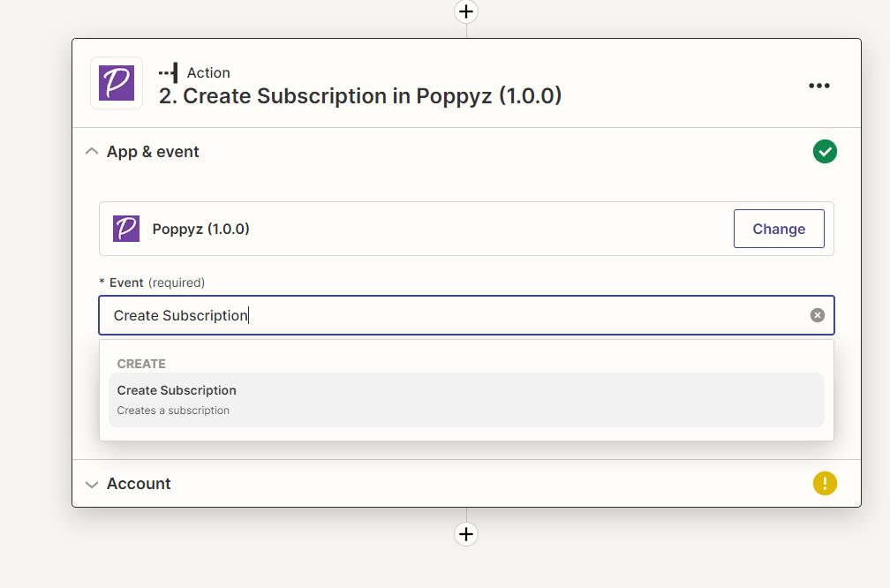The height and width of the screenshot is (588, 890).
Task: Click the yellow warning icon on Account
Action: point(825,484)
